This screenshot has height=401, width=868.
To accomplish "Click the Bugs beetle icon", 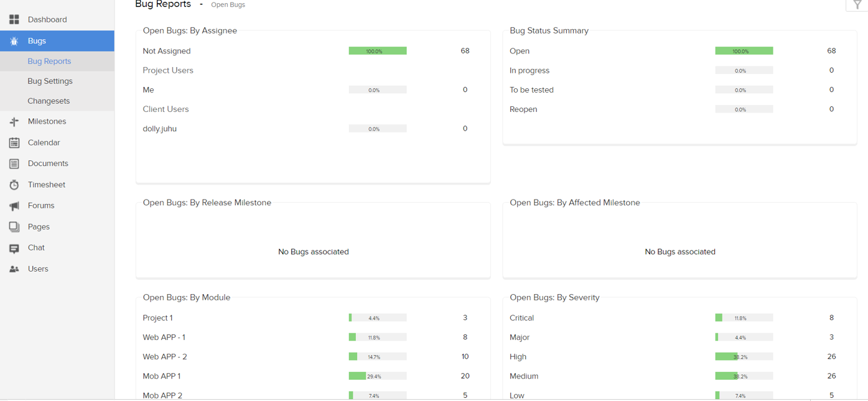I will coord(14,41).
